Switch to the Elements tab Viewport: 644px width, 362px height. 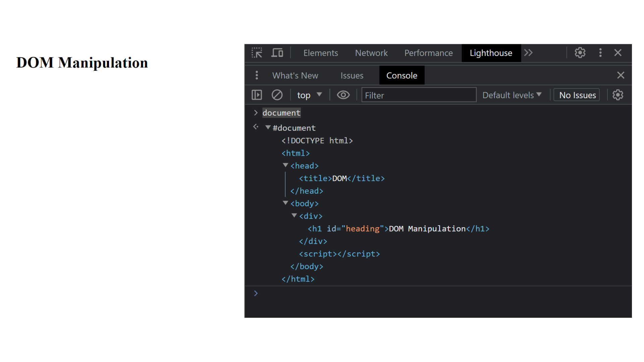321,53
